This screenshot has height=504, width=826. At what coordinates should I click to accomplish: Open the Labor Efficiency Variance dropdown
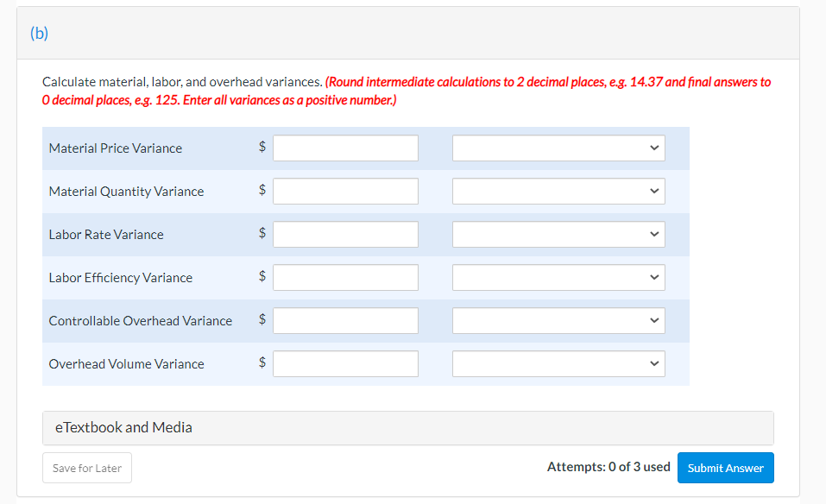558,278
